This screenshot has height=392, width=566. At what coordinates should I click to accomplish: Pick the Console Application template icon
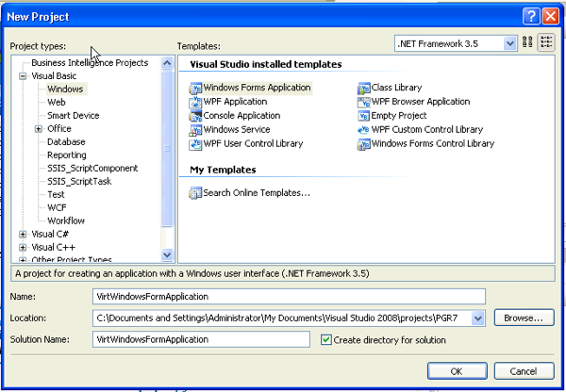point(196,116)
